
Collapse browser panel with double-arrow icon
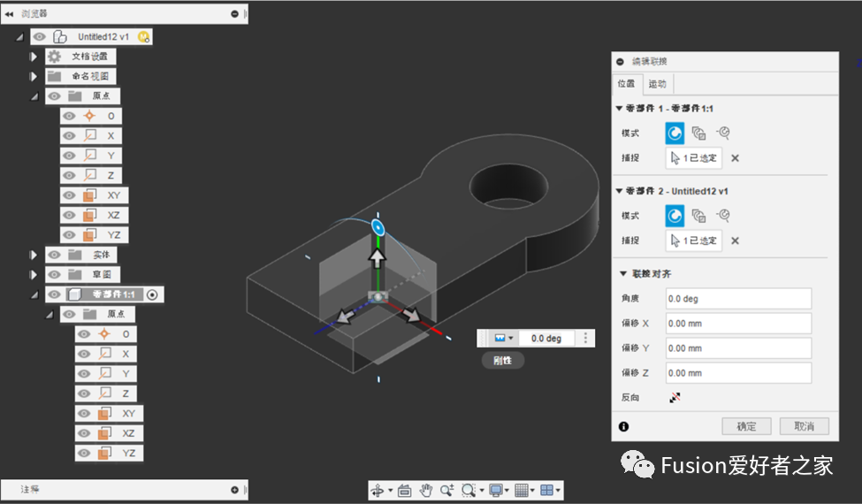pyautogui.click(x=10, y=14)
